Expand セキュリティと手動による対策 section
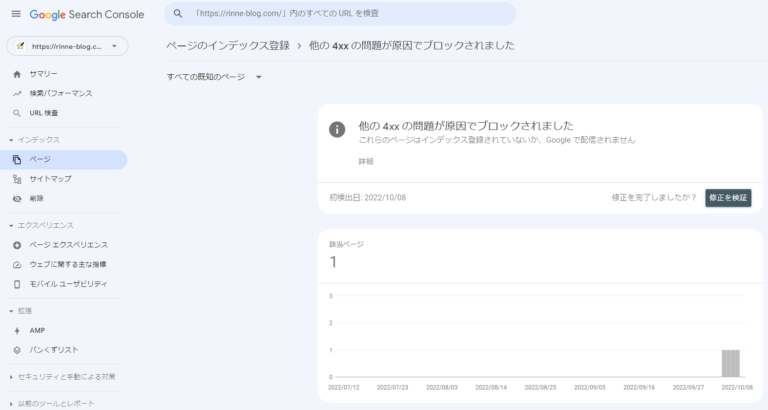Screen dimensions: 768x410 pyautogui.click(x=10, y=377)
